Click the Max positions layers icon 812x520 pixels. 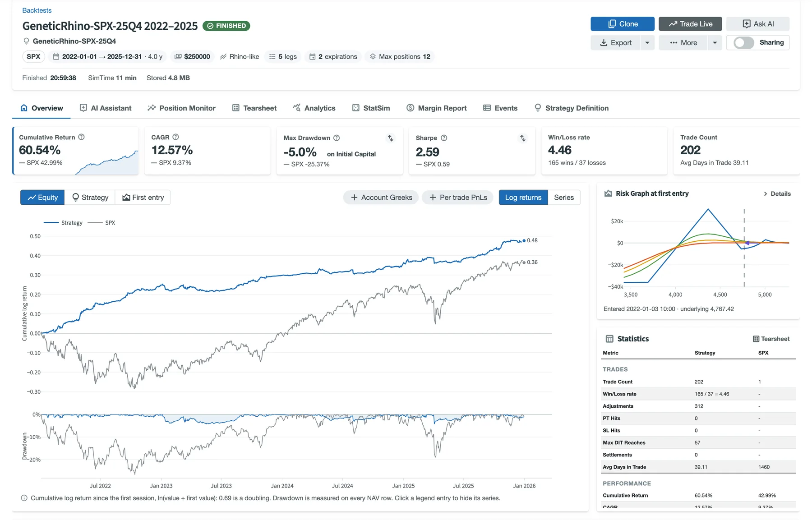point(373,57)
